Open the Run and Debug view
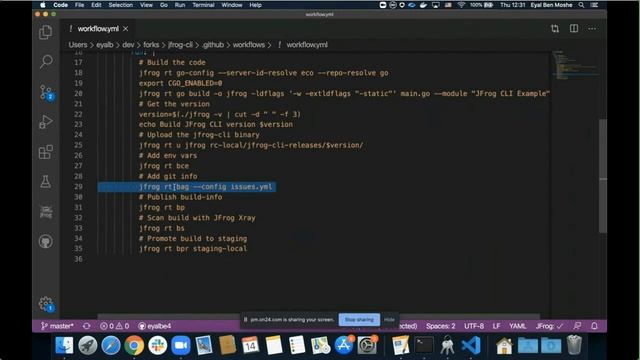The height and width of the screenshot is (360, 640). (46, 122)
